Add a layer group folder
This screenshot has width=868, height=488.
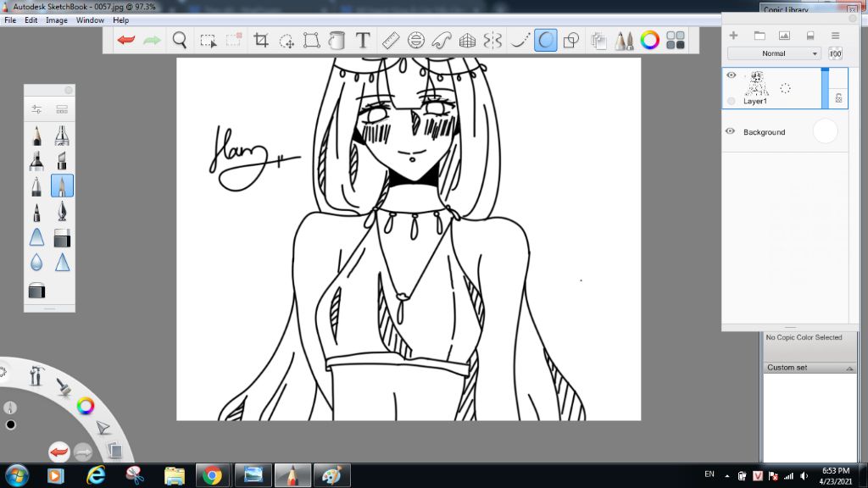click(x=759, y=36)
